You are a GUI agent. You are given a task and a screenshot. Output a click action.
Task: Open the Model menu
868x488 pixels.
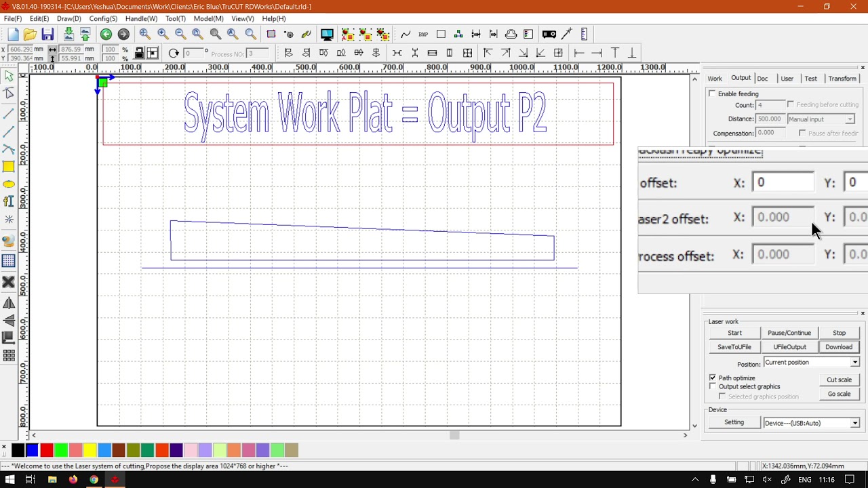(208, 19)
